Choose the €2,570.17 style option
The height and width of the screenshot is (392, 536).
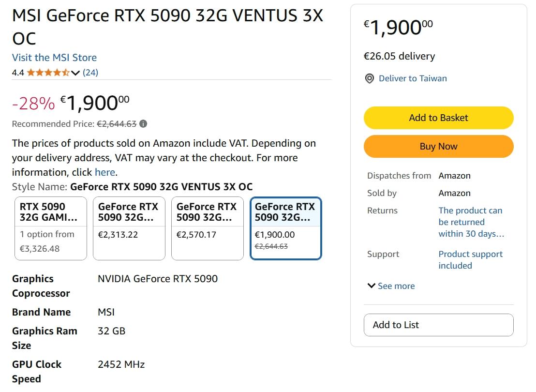point(208,228)
